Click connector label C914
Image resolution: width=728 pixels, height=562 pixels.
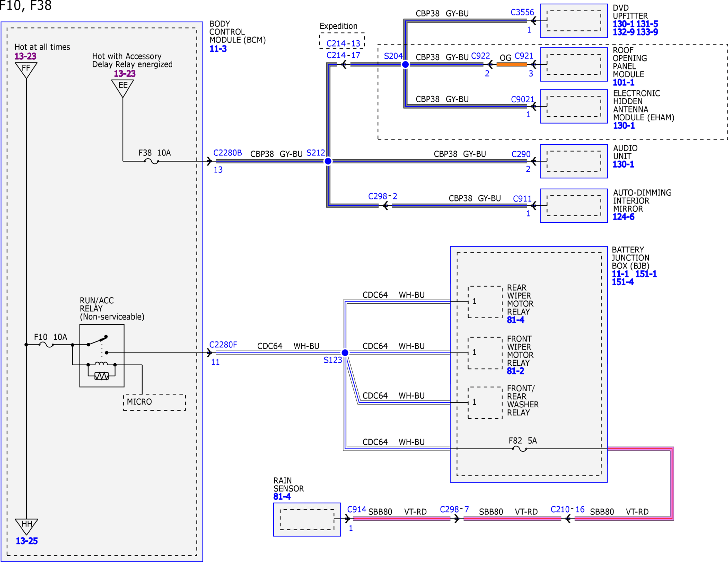click(x=357, y=510)
